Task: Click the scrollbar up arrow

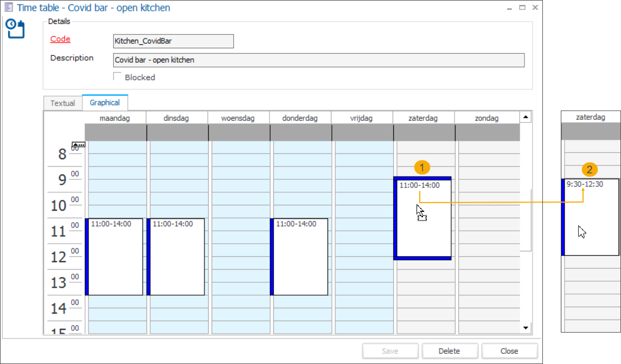Action: click(x=525, y=116)
